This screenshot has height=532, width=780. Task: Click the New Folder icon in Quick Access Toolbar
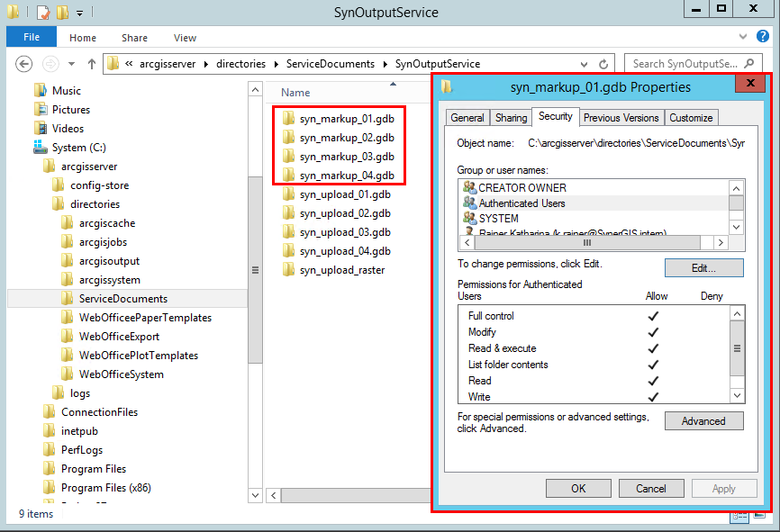tap(60, 12)
